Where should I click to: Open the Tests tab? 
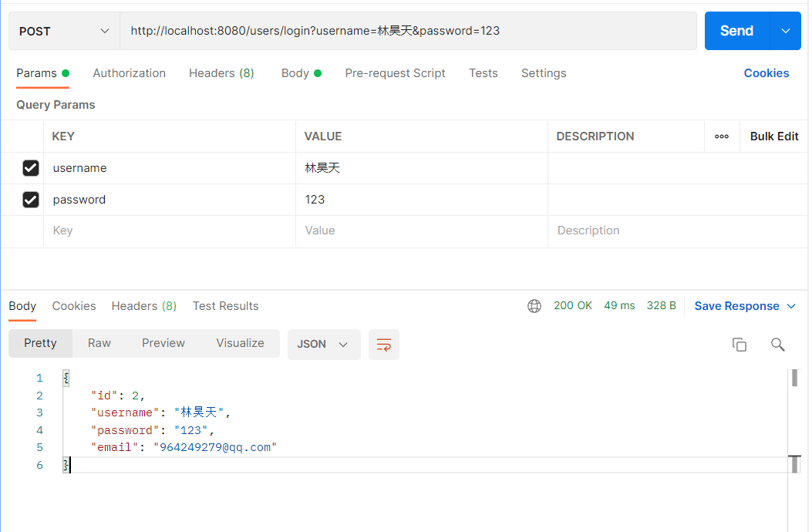483,73
